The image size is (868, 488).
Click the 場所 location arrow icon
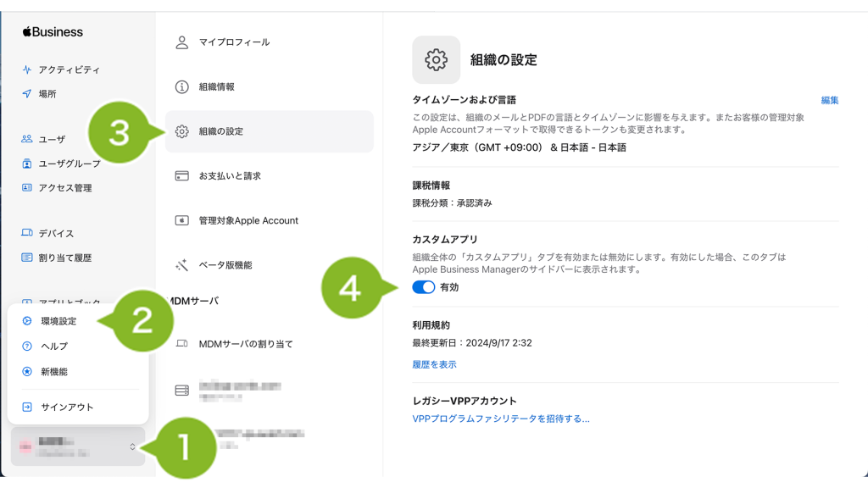pos(26,93)
